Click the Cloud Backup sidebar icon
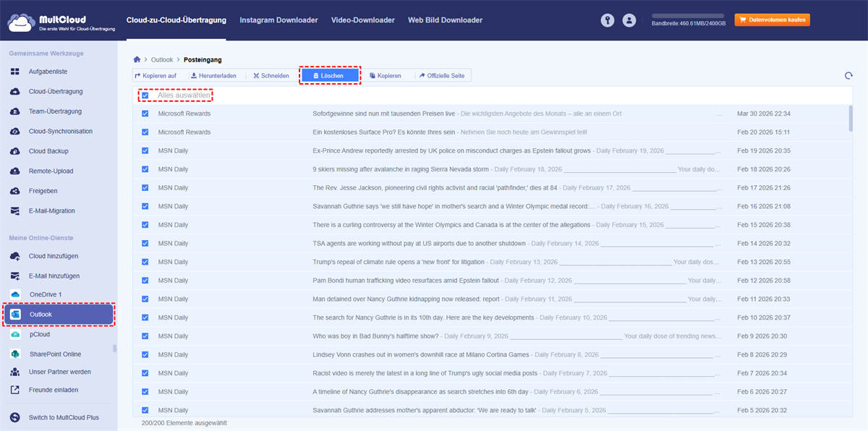 14,151
